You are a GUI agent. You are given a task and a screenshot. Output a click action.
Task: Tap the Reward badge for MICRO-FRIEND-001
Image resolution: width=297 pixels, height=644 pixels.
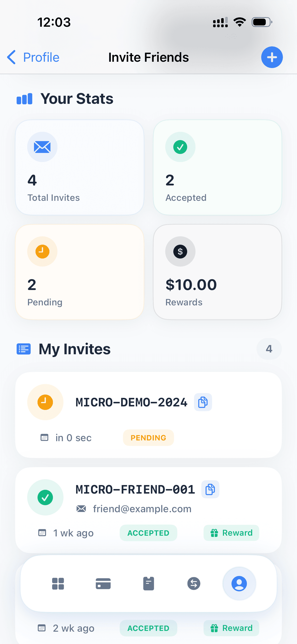click(x=231, y=533)
